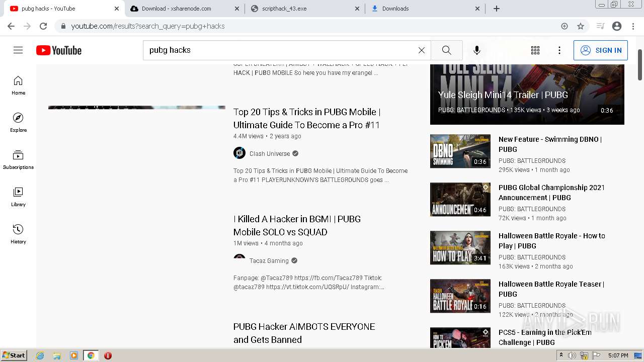
Task: Open the media player taskbar icon
Action: (74, 355)
